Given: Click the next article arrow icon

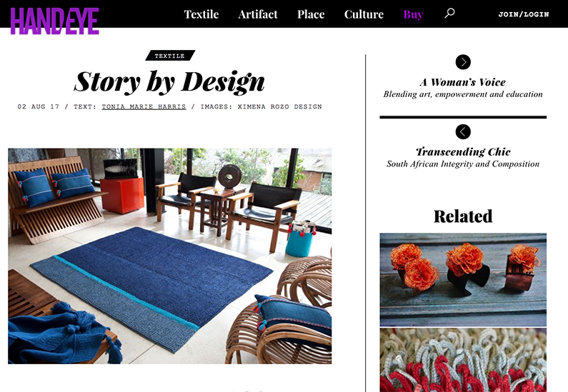Looking at the screenshot, I should click(463, 62).
